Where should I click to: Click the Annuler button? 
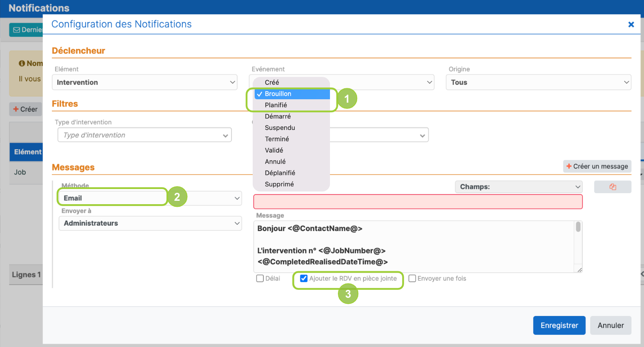click(611, 325)
